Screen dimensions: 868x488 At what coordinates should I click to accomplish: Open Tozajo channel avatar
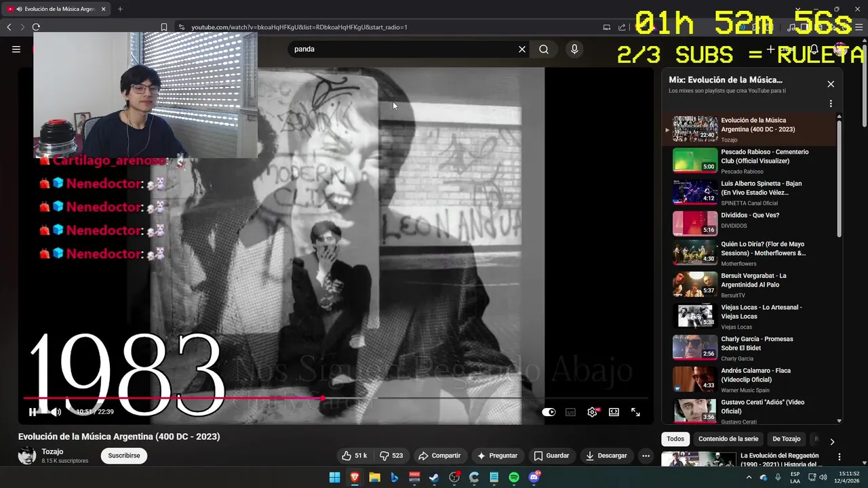click(x=27, y=455)
